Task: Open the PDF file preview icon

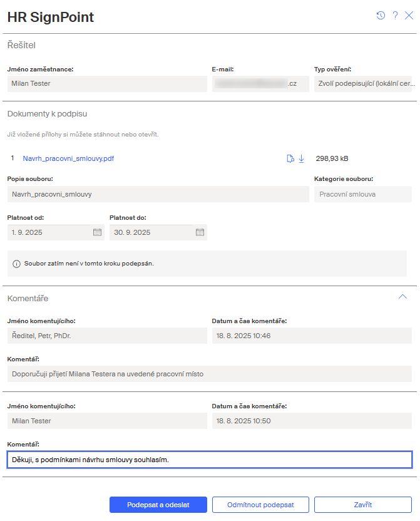Action: click(x=290, y=159)
